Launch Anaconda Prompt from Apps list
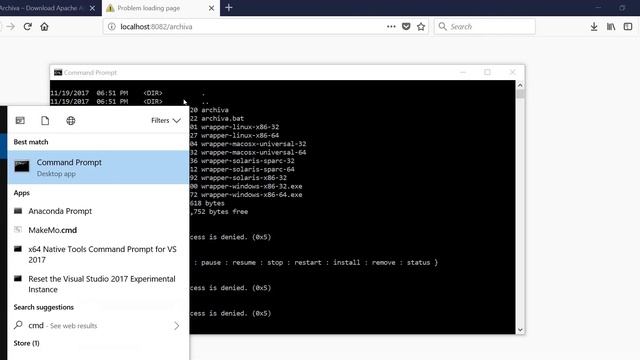Screen dimensions: 640x360 (x=98, y=211)
